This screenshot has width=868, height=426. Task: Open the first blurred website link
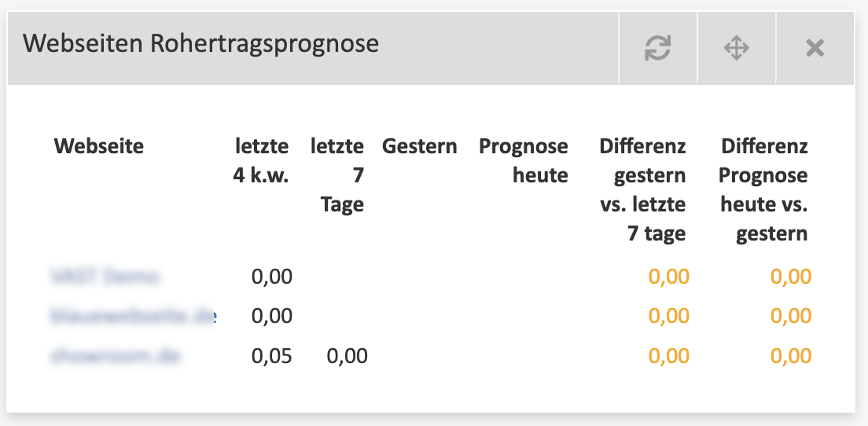(105, 276)
